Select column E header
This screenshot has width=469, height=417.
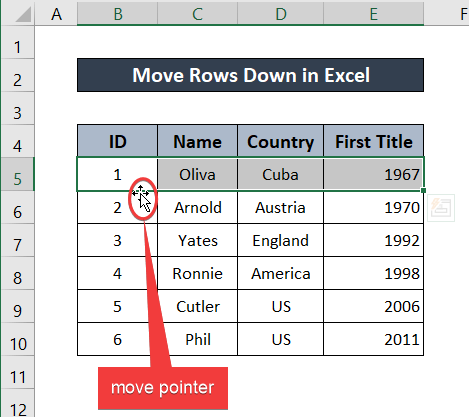374,14
